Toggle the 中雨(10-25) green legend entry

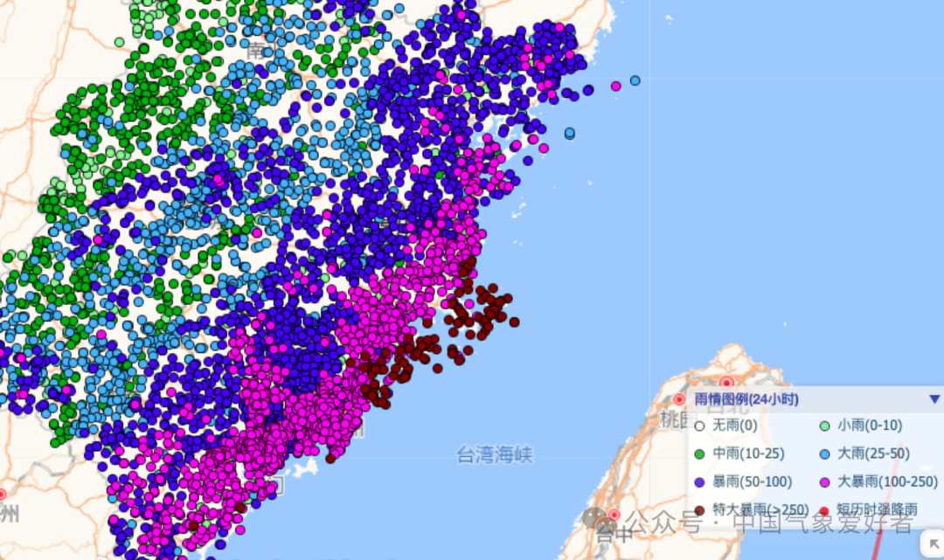point(698,453)
